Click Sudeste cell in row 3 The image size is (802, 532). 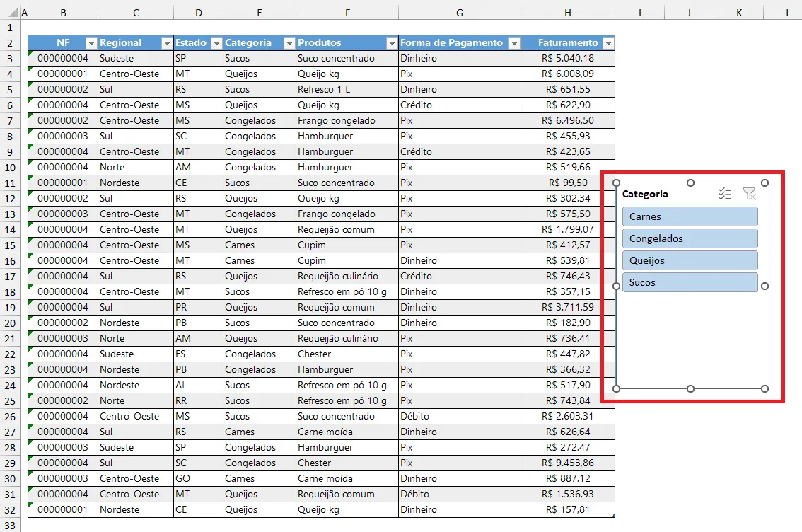coord(136,58)
